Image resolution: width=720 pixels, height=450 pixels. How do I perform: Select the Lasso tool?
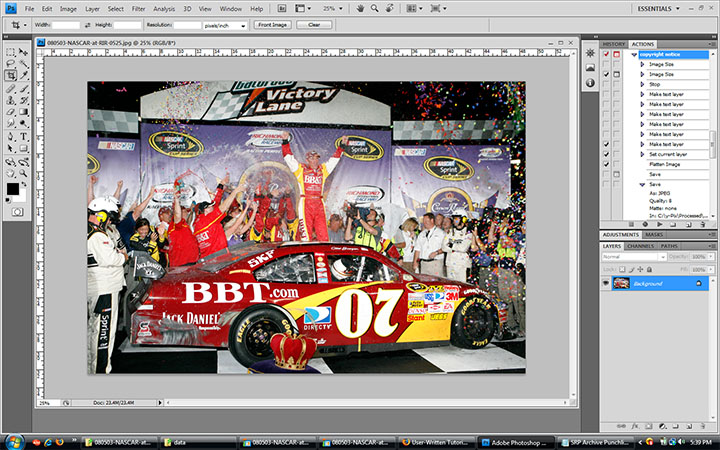click(11, 63)
